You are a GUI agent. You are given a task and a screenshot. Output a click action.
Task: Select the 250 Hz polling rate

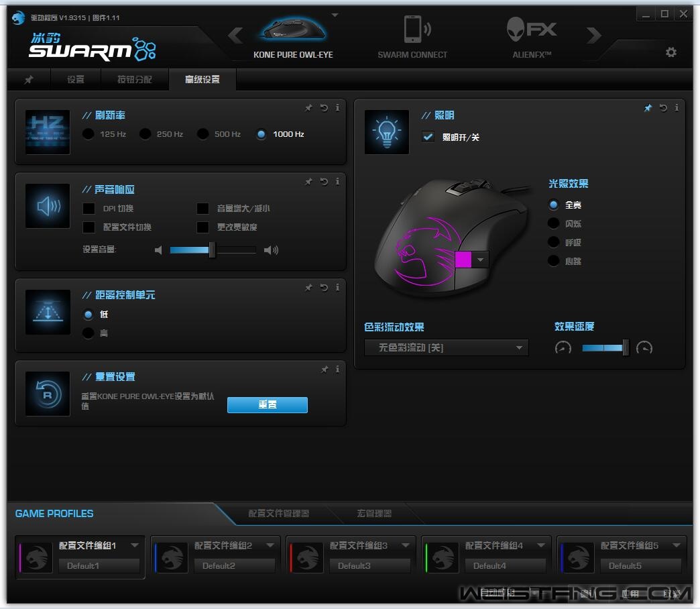pos(145,134)
